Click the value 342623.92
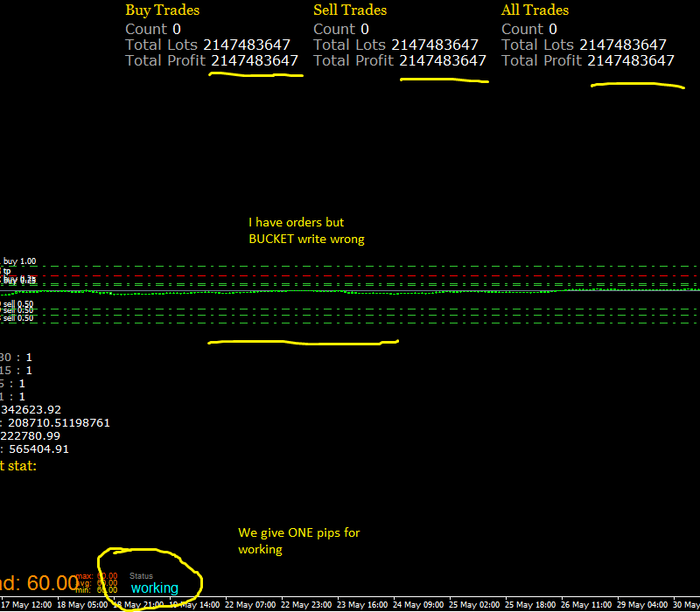The width and height of the screenshot is (700, 612). (x=31, y=409)
